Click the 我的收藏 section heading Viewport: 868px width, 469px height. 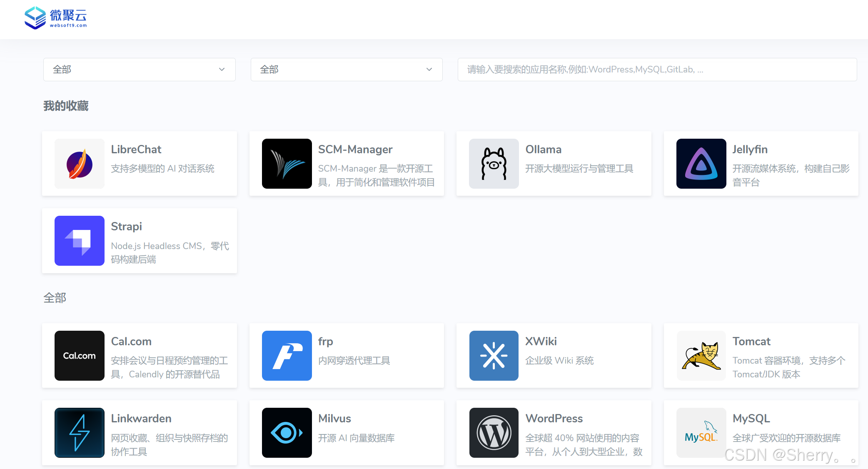click(x=66, y=106)
